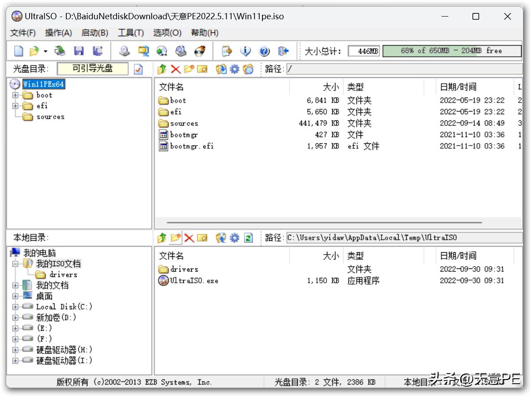Open the image properties gear icon
The image size is (532, 397).
pyautogui.click(x=234, y=69)
